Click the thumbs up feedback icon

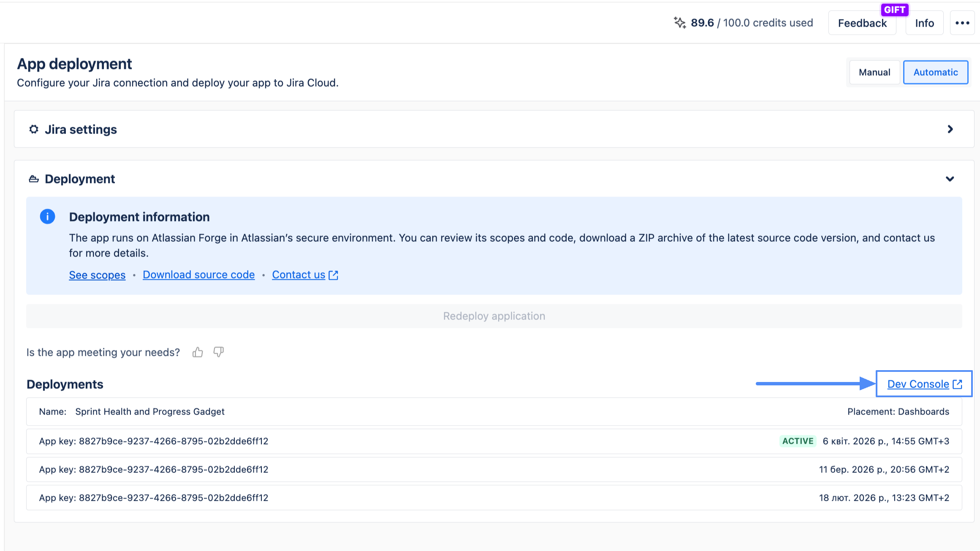point(198,352)
